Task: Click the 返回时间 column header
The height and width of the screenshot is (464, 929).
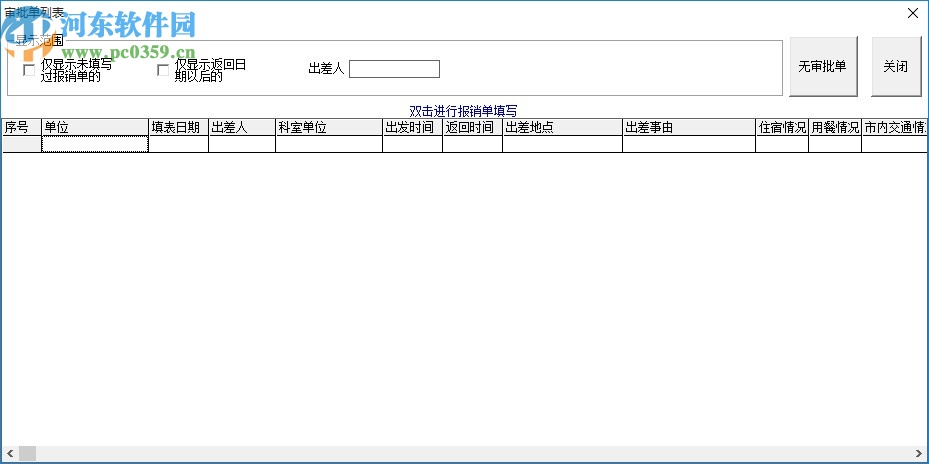Action: click(x=472, y=127)
